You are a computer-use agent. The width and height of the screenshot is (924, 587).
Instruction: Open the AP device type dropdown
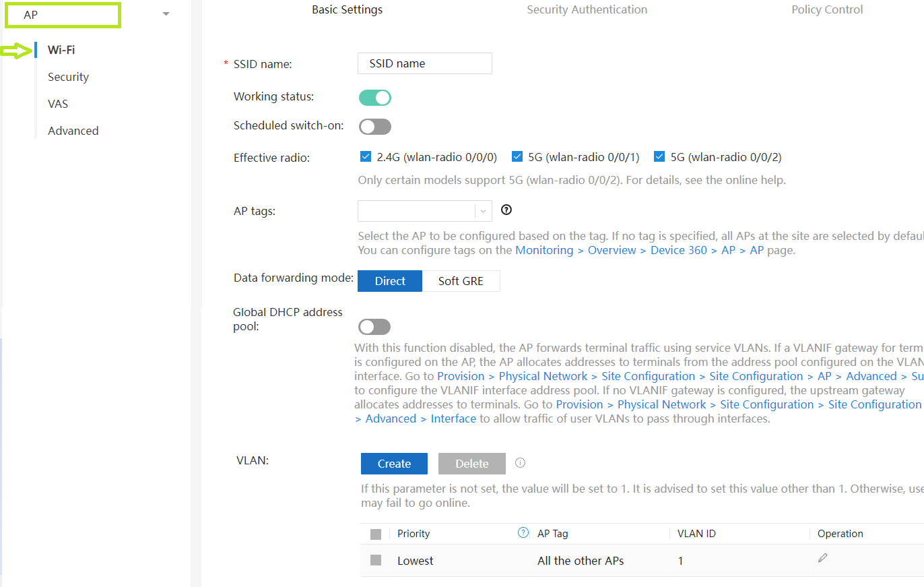166,14
